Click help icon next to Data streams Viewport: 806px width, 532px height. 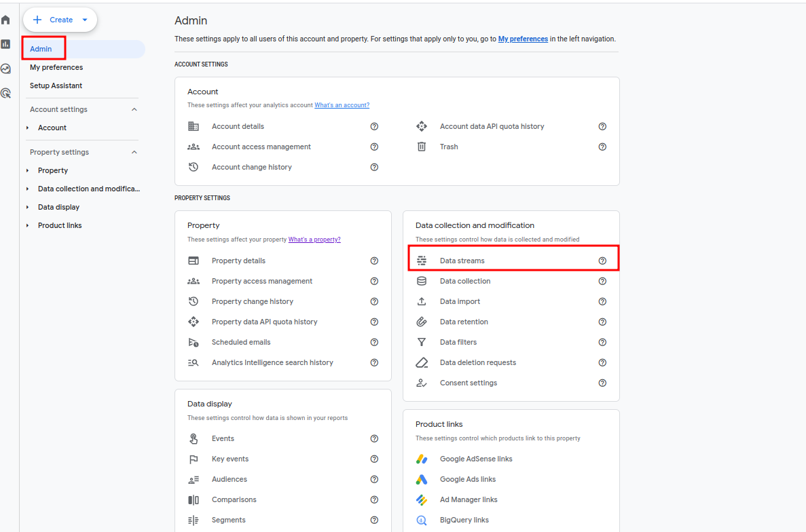602,261
